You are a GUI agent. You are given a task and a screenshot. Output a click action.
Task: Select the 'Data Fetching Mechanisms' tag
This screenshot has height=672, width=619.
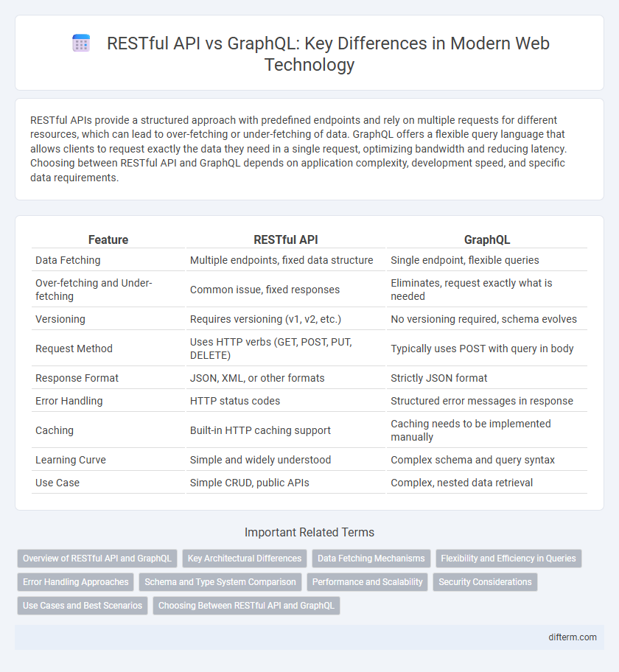(x=371, y=559)
